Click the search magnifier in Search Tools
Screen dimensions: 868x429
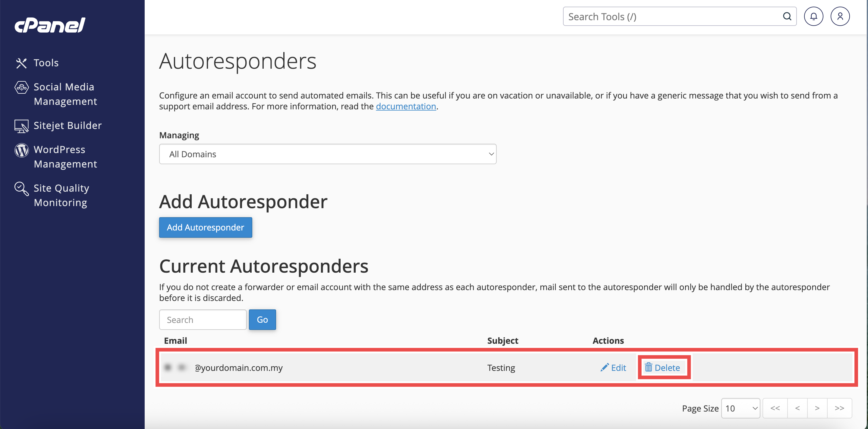tap(787, 16)
